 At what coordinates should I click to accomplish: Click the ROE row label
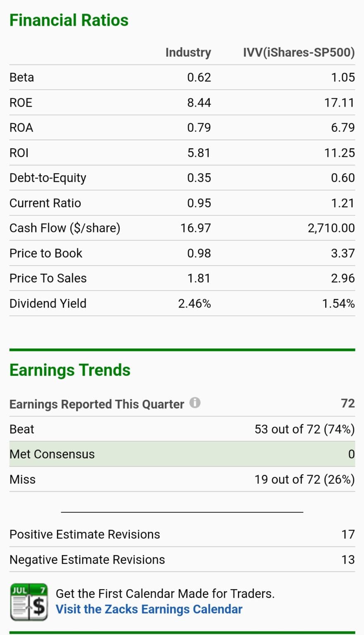tap(21, 103)
